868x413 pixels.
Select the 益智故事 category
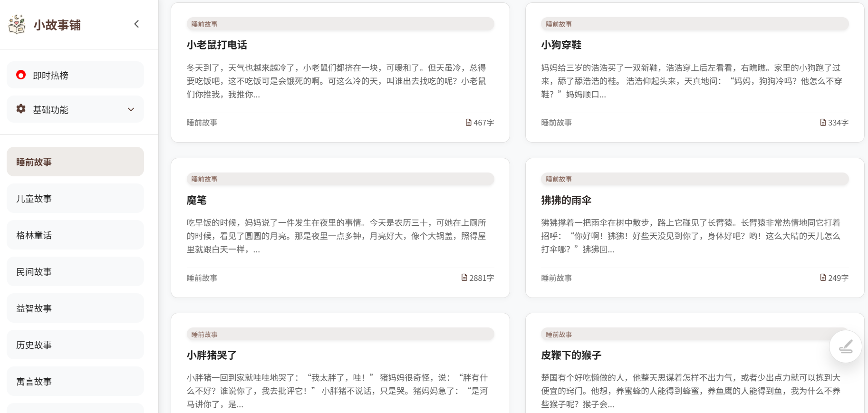[75, 308]
